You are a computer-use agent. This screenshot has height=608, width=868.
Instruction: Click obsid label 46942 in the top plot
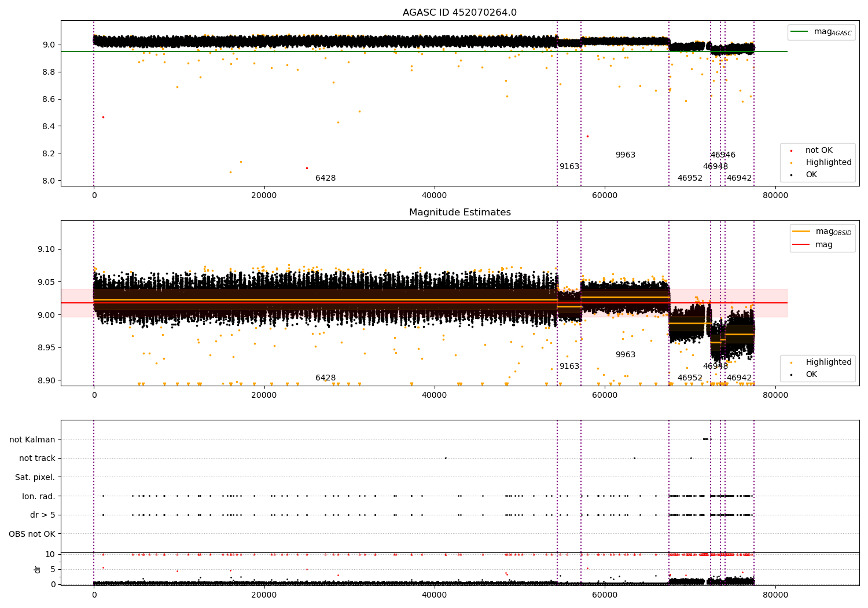(x=739, y=178)
